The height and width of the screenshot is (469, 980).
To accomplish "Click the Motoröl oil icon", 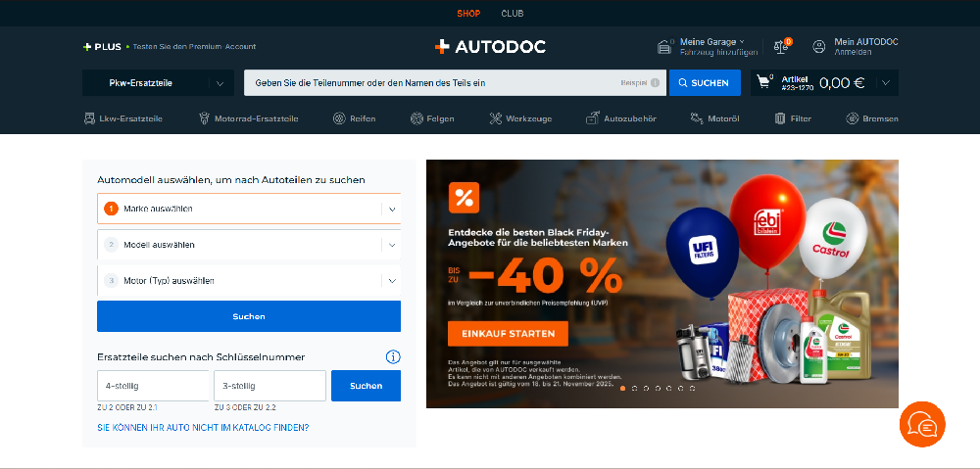I will [697, 118].
